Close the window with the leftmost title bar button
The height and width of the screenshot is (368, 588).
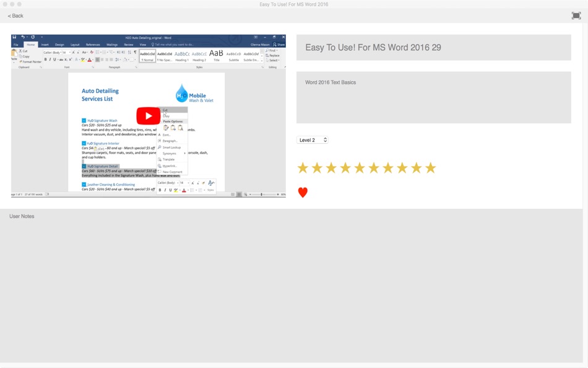5,4
